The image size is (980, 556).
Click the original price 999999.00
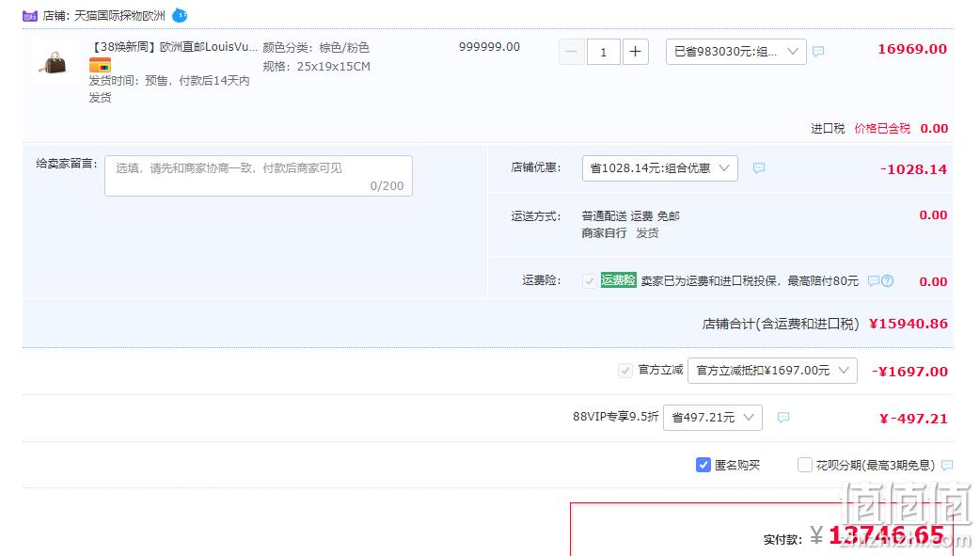click(489, 47)
